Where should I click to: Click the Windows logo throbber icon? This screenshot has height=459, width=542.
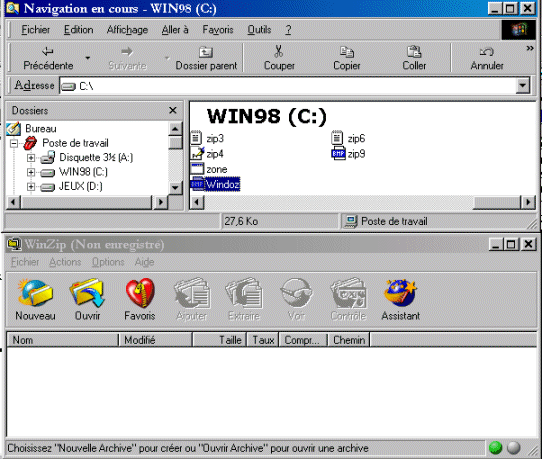click(x=518, y=30)
